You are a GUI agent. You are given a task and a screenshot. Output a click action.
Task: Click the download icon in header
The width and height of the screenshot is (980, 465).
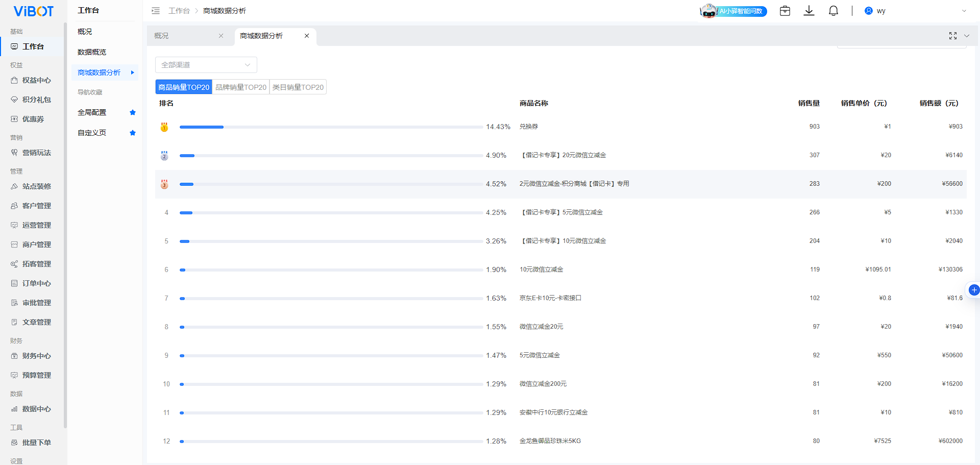point(809,11)
